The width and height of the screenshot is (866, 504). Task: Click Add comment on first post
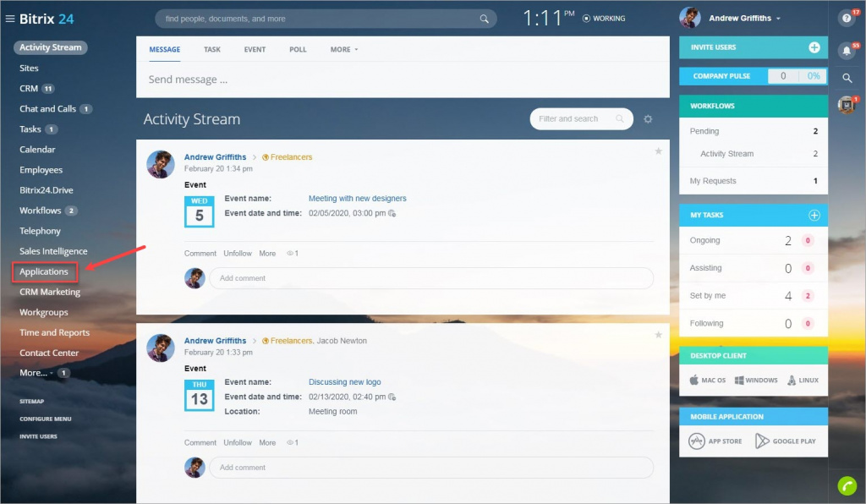430,278
